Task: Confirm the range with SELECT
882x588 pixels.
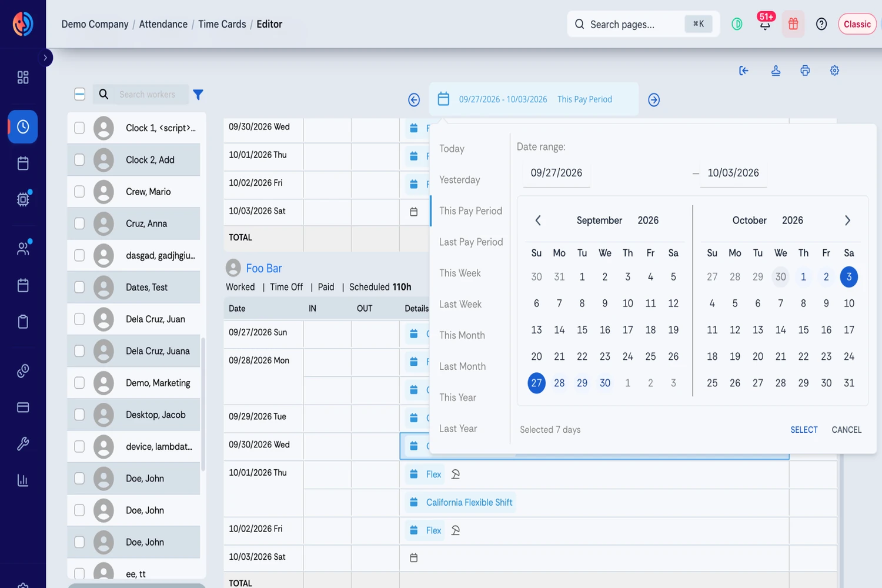Action: click(804, 430)
